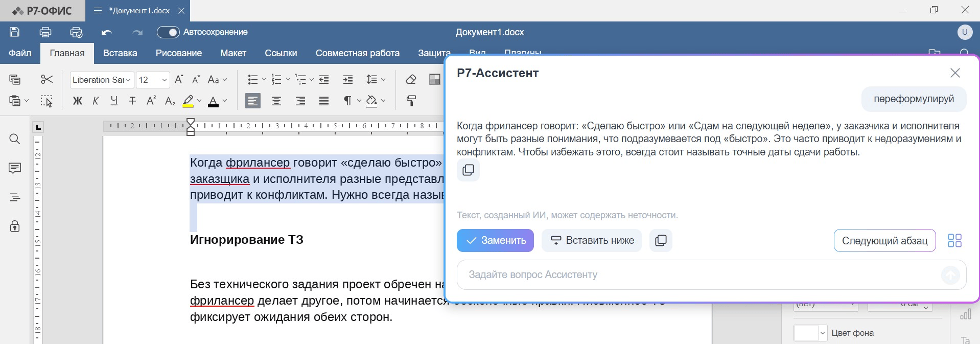Insert a bulleted list
The height and width of the screenshot is (344, 980).
pyautogui.click(x=252, y=79)
